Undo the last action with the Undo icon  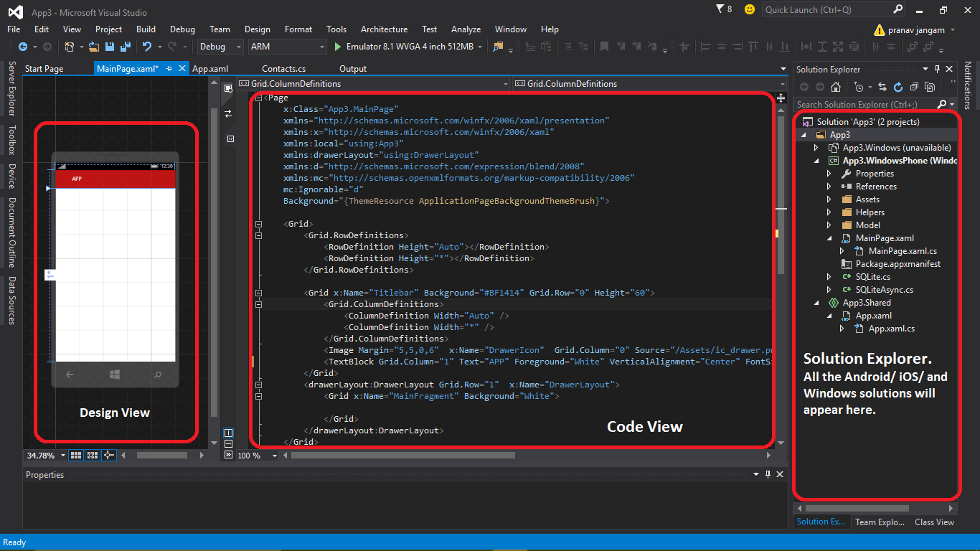coord(146,47)
